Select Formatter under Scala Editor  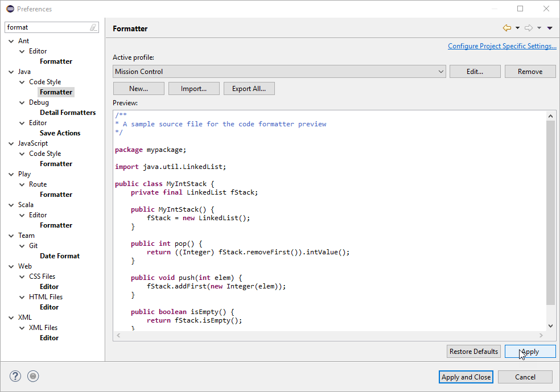[56, 225]
